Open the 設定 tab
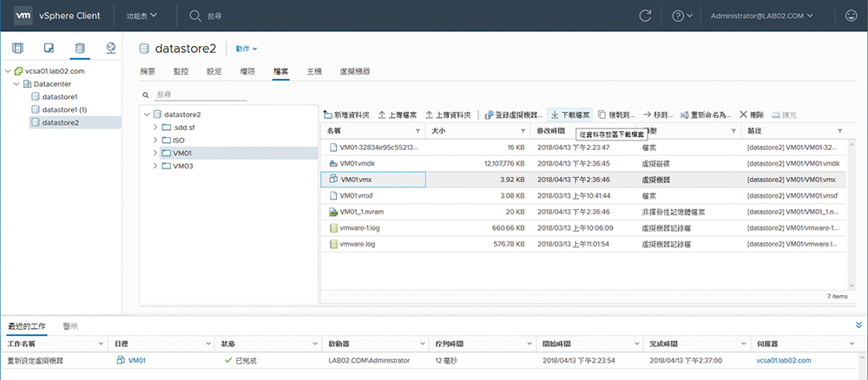 tap(214, 71)
